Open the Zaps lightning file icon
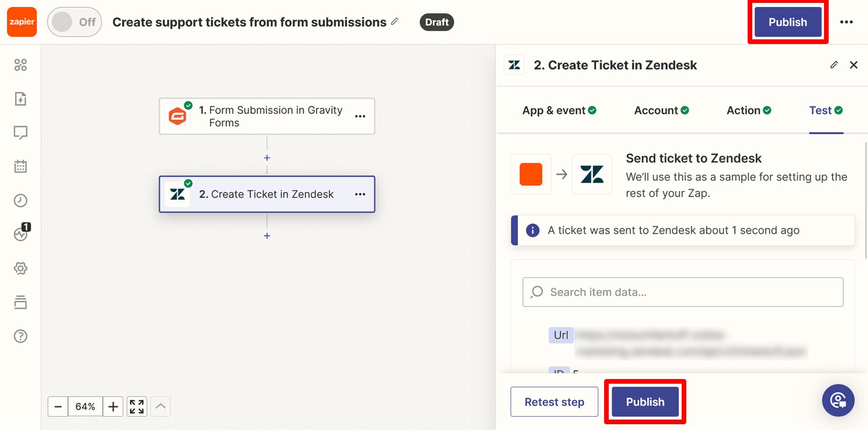868x430 pixels. 21,99
